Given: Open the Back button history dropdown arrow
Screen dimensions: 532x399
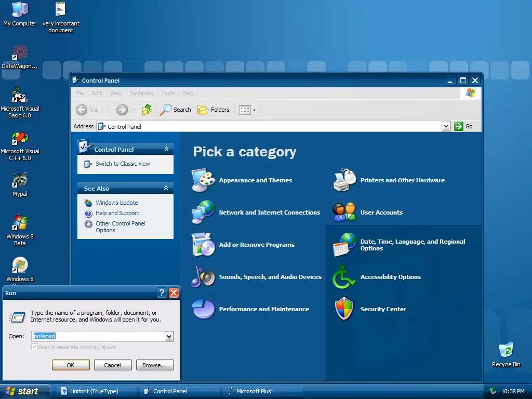Looking at the screenshot, I should (108, 110).
